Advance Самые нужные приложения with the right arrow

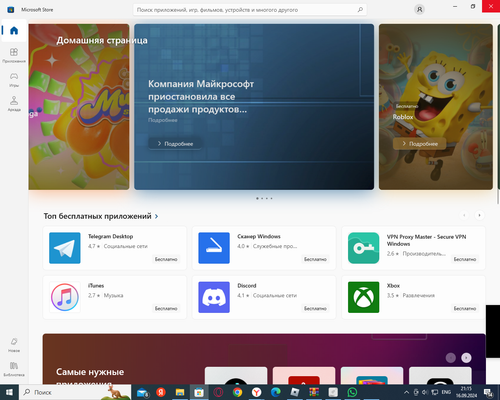pyautogui.click(x=466, y=358)
